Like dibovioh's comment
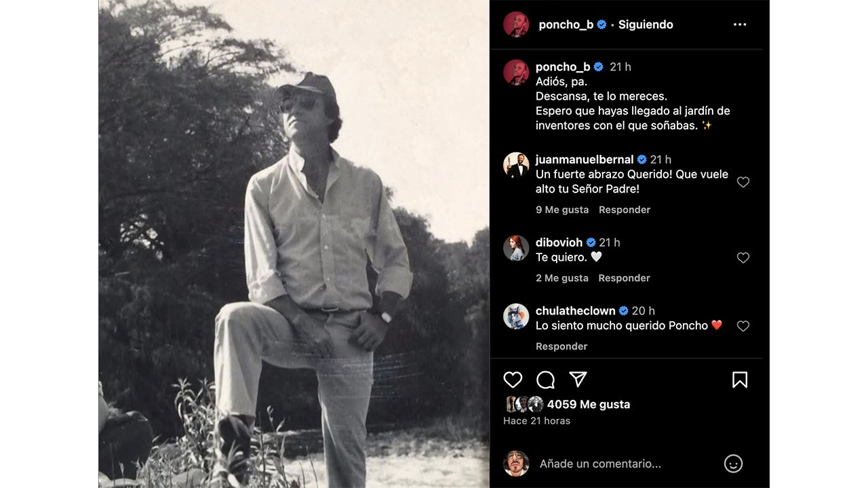Screen dimensions: 868x488 coord(743,258)
